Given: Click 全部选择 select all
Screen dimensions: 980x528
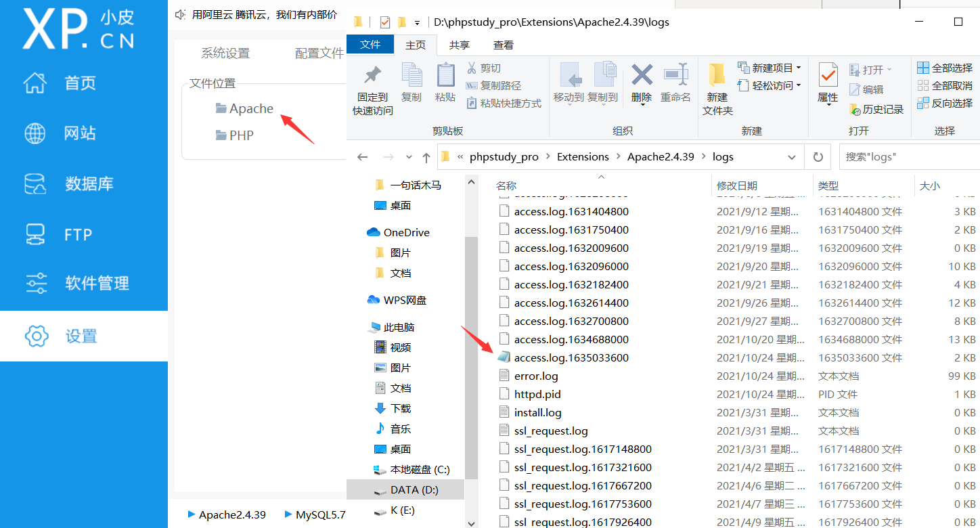Looking at the screenshot, I should pos(945,68).
